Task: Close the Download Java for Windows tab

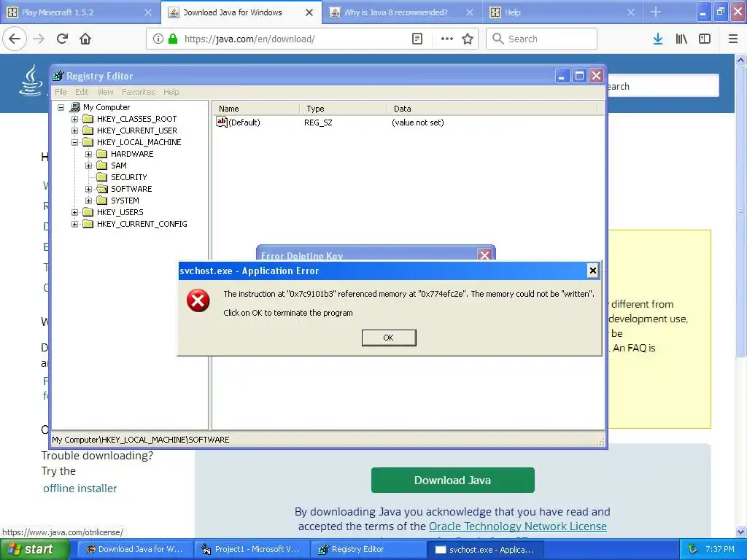Action: [x=309, y=12]
